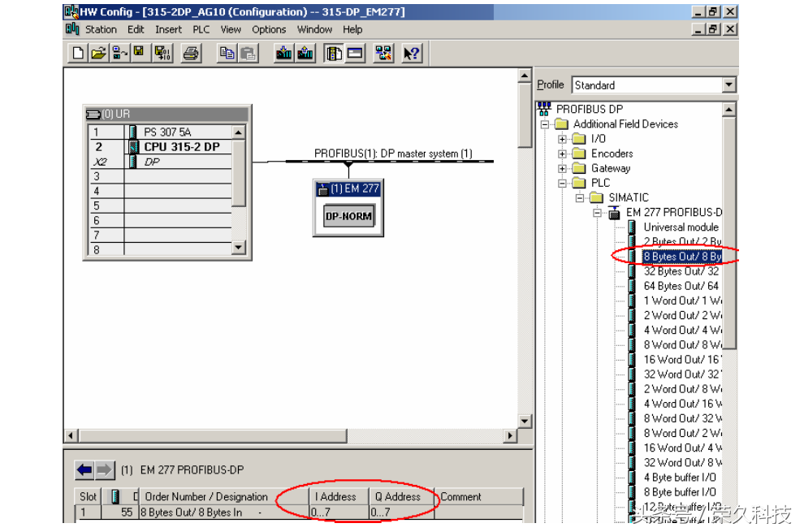Click the horizontal scrollbar right arrow
Screen dimensions: 804x532
pyautogui.click(x=510, y=436)
